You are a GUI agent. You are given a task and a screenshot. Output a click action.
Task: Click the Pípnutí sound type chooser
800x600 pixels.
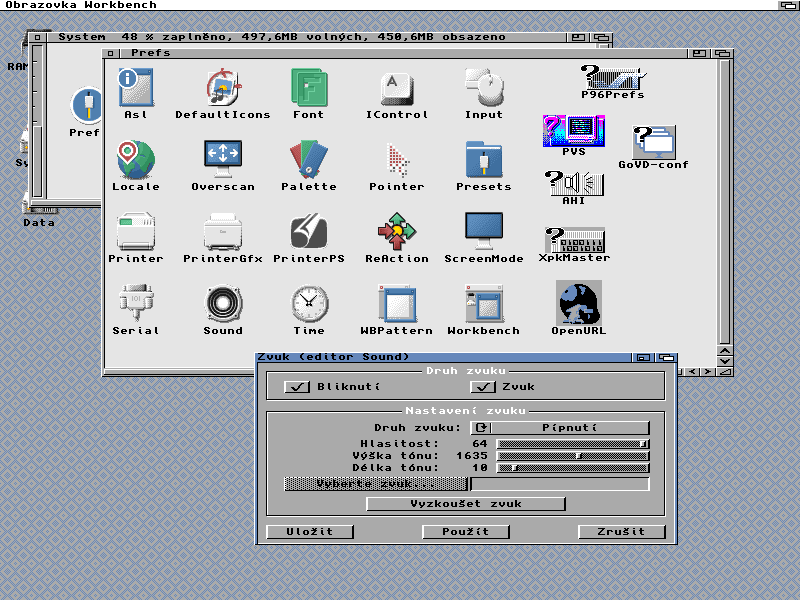pos(570,428)
